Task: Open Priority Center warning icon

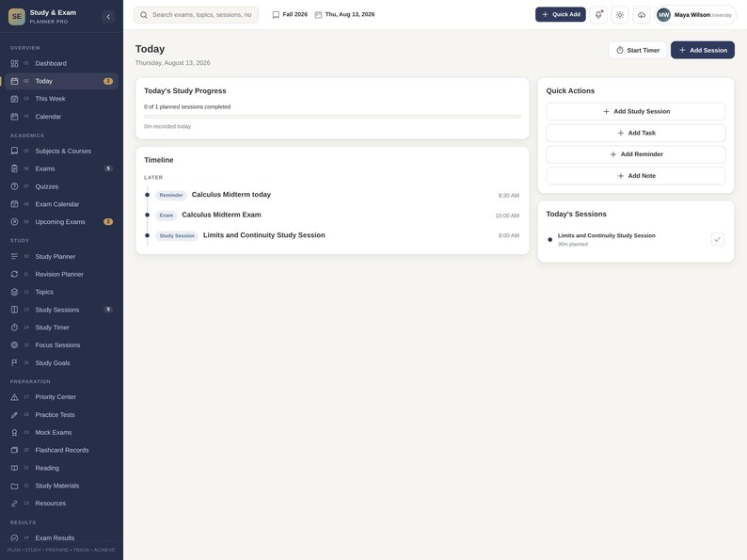Action: click(14, 397)
